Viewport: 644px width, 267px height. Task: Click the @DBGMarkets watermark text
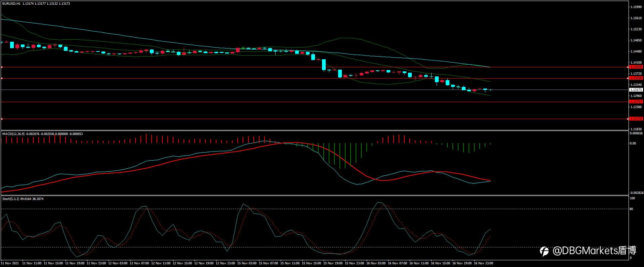pyautogui.click(x=594, y=251)
